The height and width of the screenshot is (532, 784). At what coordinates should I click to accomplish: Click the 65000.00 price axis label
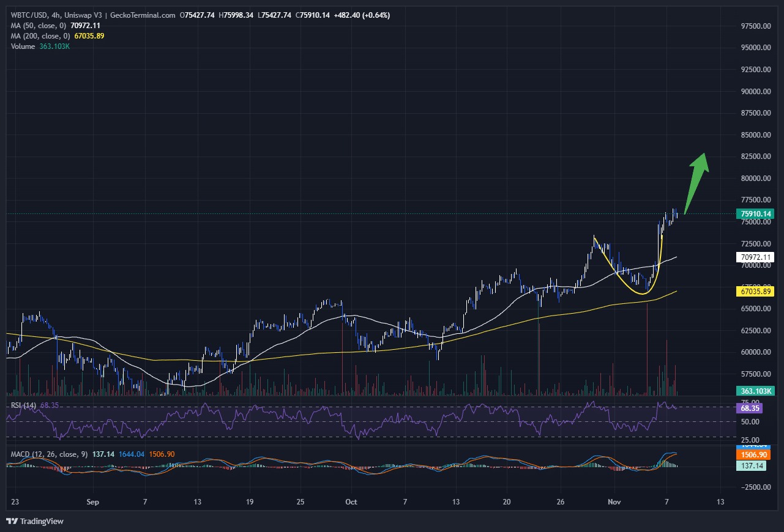(x=755, y=309)
